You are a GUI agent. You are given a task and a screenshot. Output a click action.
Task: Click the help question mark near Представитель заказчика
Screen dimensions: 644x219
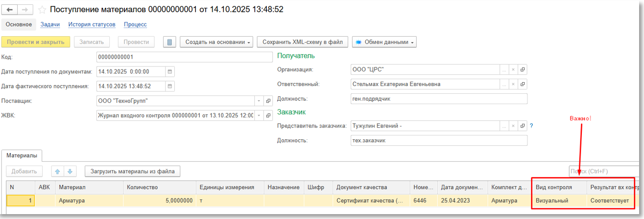[x=531, y=126]
